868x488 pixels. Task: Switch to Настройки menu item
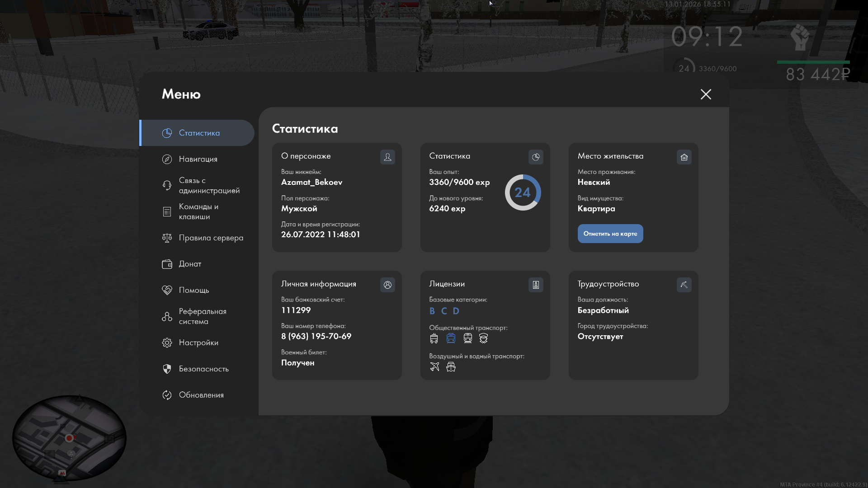tap(198, 343)
